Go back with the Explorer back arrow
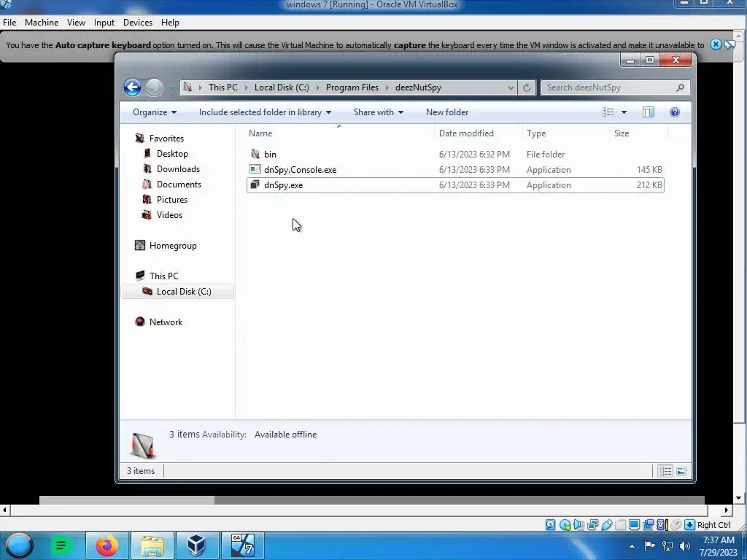 click(x=133, y=87)
